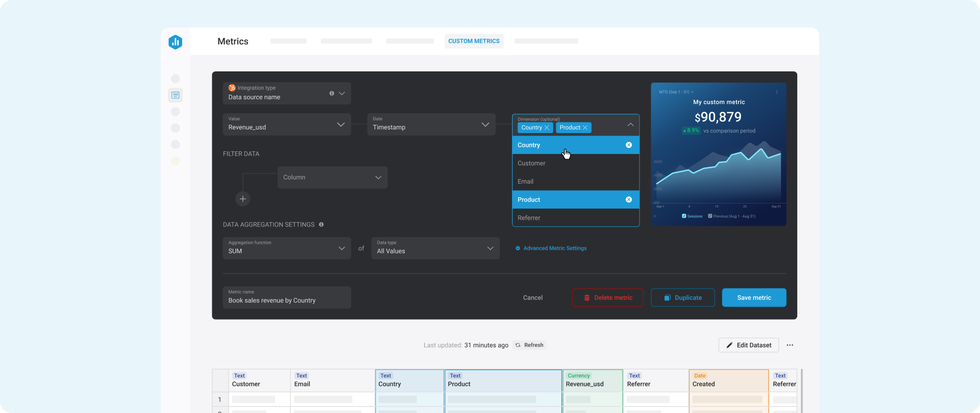Remove Product tag from Dimension field
The height and width of the screenshot is (413, 980).
pos(585,128)
